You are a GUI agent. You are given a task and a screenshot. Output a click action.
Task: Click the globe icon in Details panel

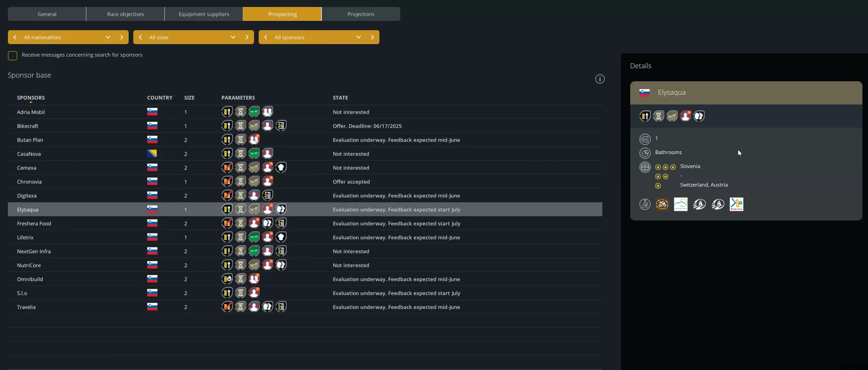[x=645, y=167]
